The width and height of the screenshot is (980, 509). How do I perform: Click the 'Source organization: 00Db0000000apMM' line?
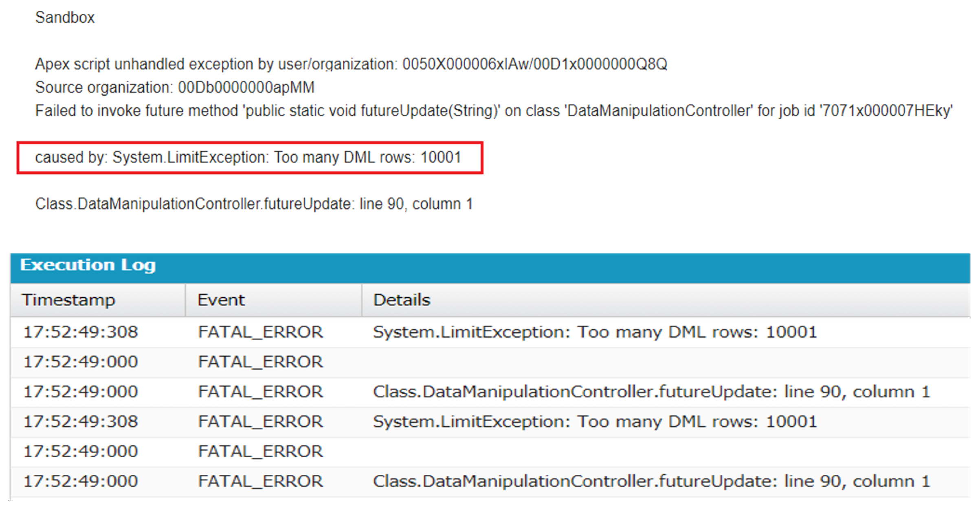tap(175, 88)
